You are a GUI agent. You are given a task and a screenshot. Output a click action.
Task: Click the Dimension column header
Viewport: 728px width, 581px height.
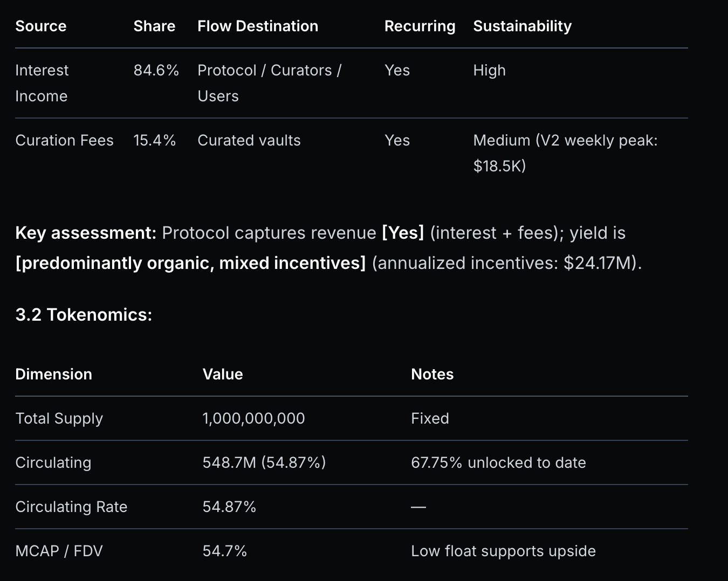point(53,374)
